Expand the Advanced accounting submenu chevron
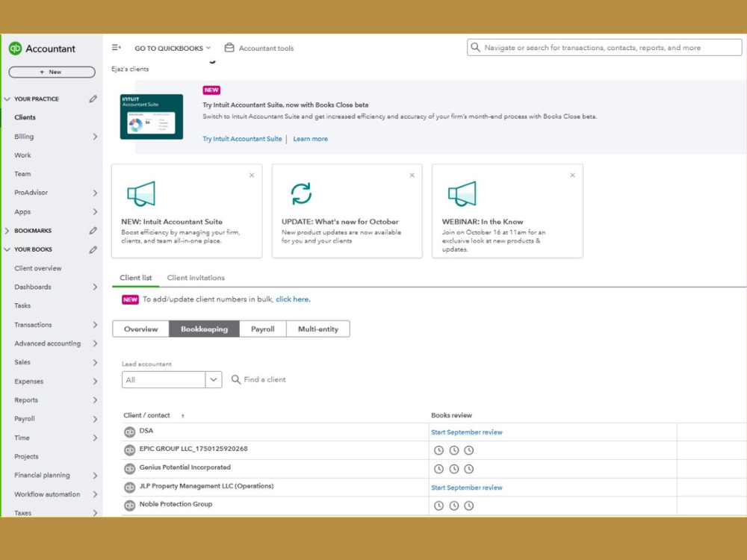Image resolution: width=747 pixels, height=560 pixels. point(95,343)
